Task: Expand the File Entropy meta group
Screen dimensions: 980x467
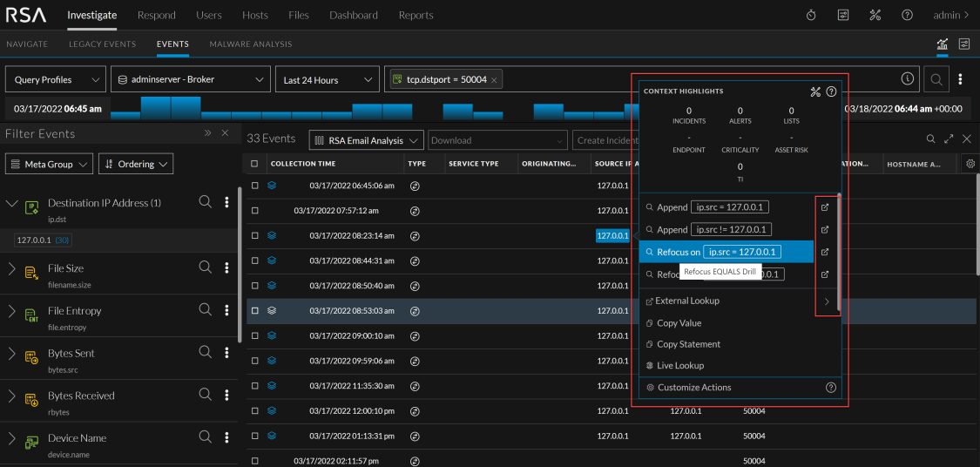Action: tap(12, 311)
